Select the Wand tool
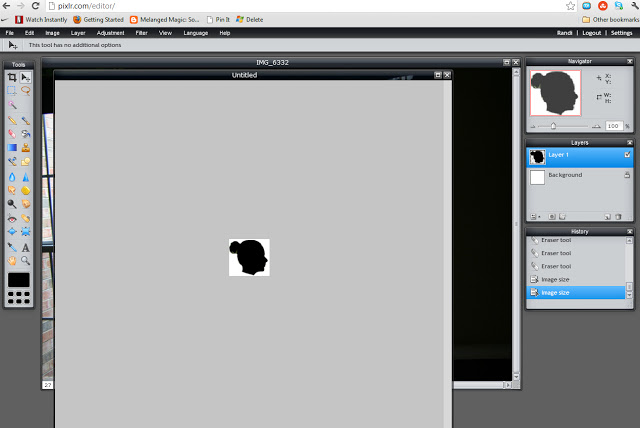The image size is (640, 428). 12,104
